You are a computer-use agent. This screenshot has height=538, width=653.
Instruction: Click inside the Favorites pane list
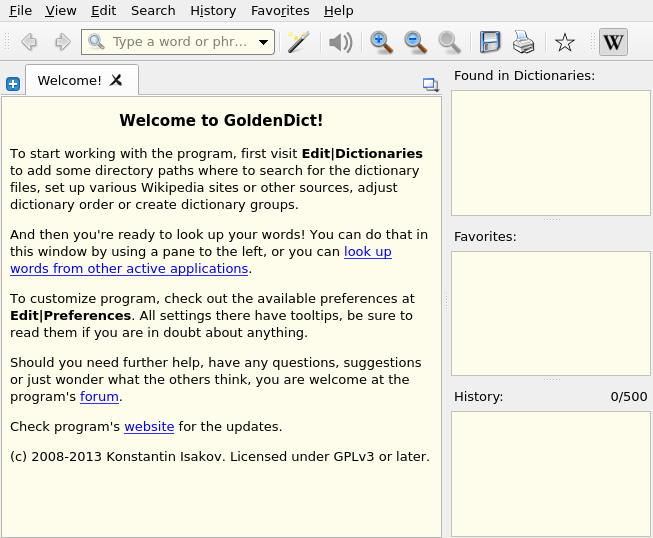[x=551, y=313]
